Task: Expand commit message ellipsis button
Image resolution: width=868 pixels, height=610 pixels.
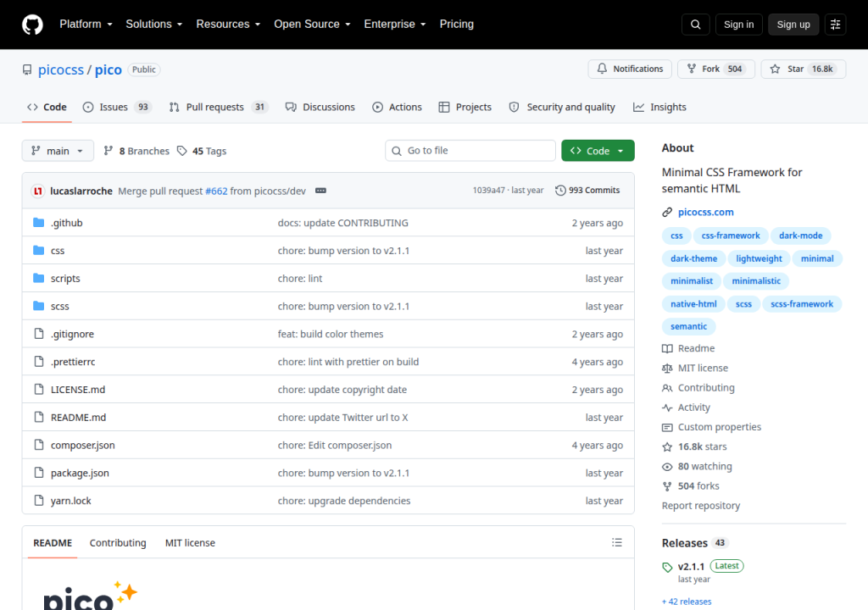Action: (320, 191)
